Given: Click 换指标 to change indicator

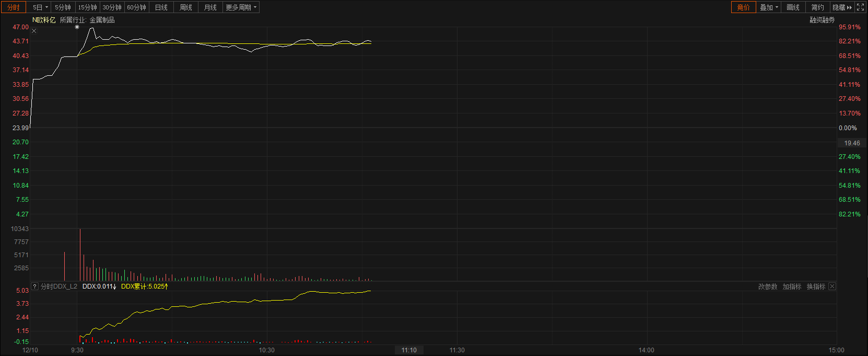Looking at the screenshot, I should 816,286.
